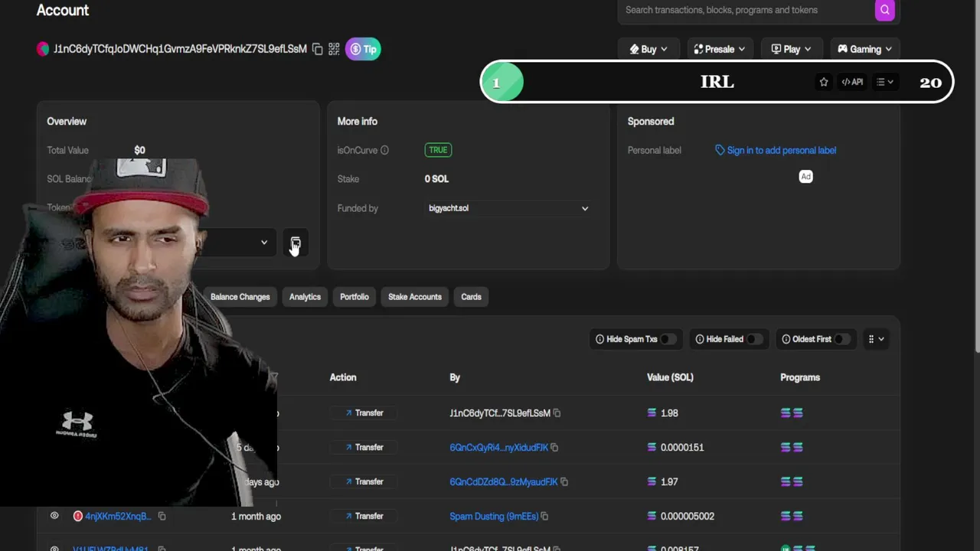Click the info icon beside Hide Spam Txs
The image size is (980, 551).
point(600,339)
